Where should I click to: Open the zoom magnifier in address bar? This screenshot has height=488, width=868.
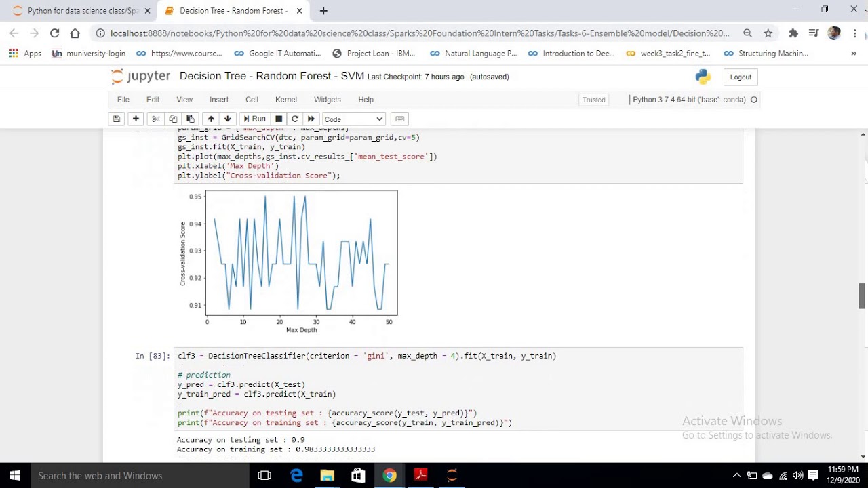747,33
